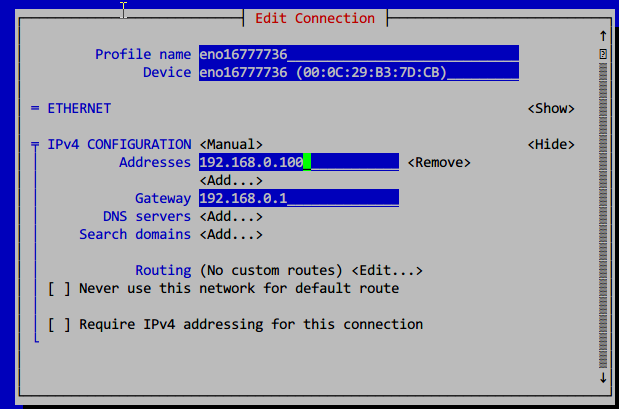The height and width of the screenshot is (409, 619).
Task: Open the Routing <Edit...> option
Action: click(x=387, y=270)
